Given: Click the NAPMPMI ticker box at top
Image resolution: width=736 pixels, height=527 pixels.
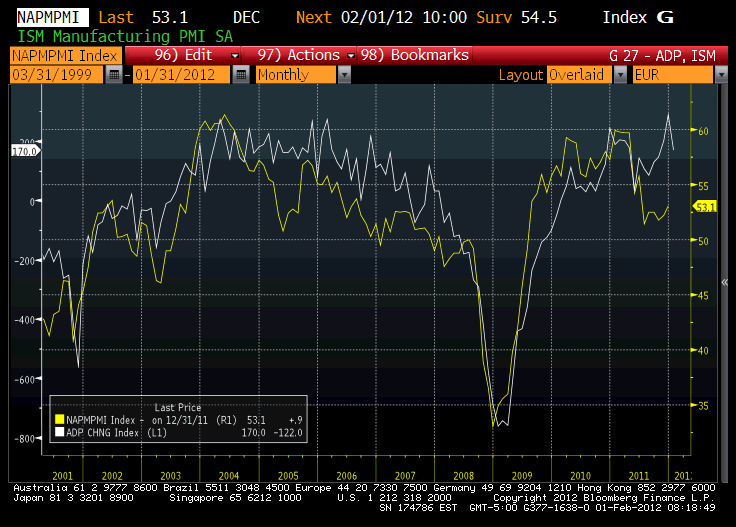Looking at the screenshot, I should point(53,17).
